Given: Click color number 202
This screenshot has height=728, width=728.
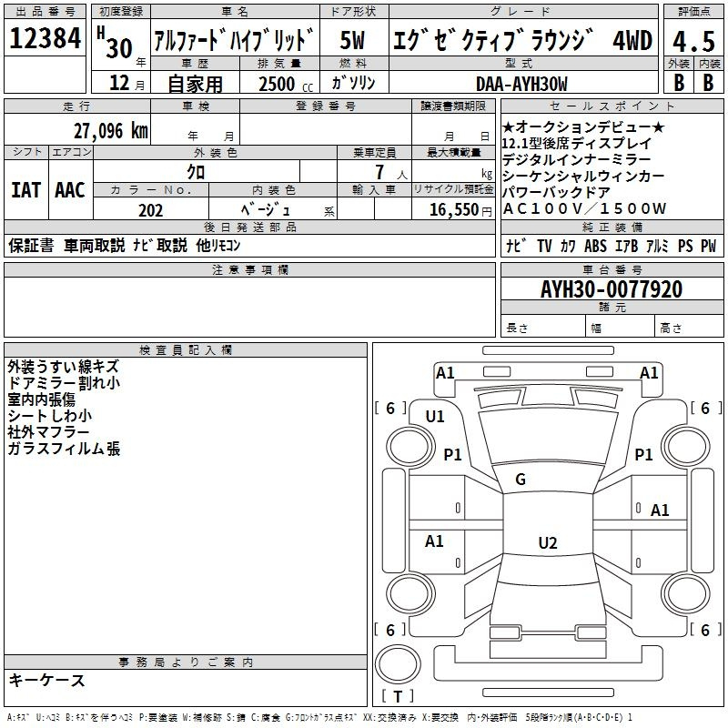Looking at the screenshot, I should point(150,210).
